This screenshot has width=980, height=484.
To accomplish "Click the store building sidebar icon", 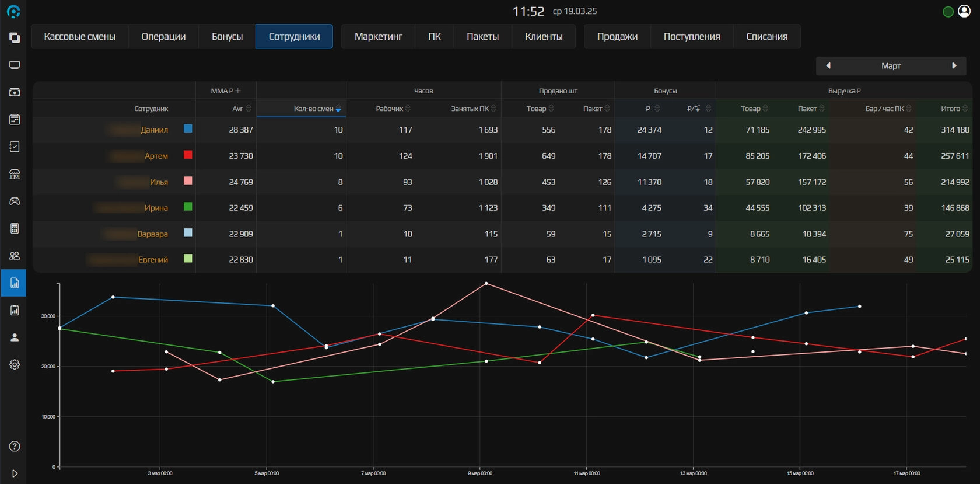I will [15, 174].
